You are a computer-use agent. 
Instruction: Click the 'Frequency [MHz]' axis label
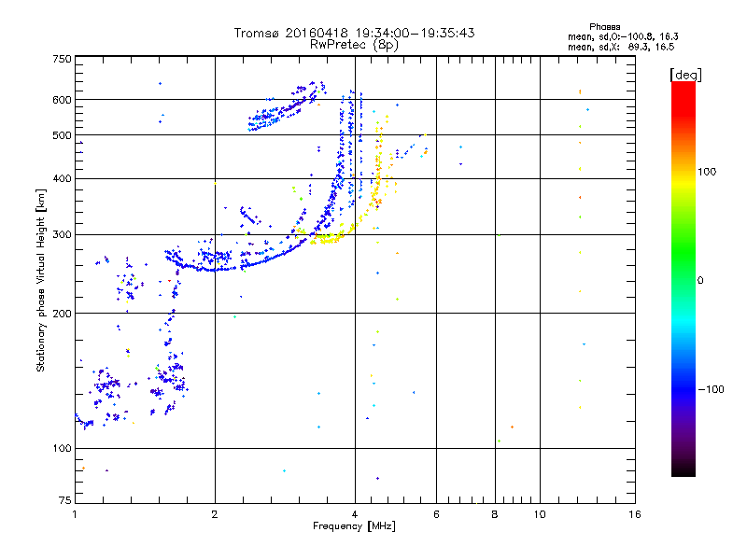pos(354,526)
